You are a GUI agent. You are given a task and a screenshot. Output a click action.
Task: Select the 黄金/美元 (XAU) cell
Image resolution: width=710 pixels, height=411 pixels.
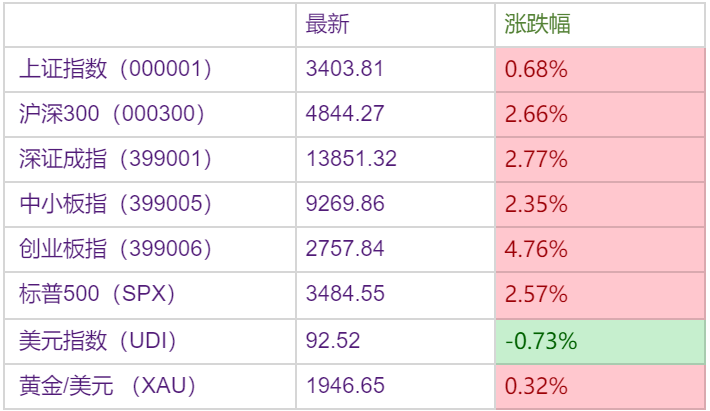coord(107,385)
